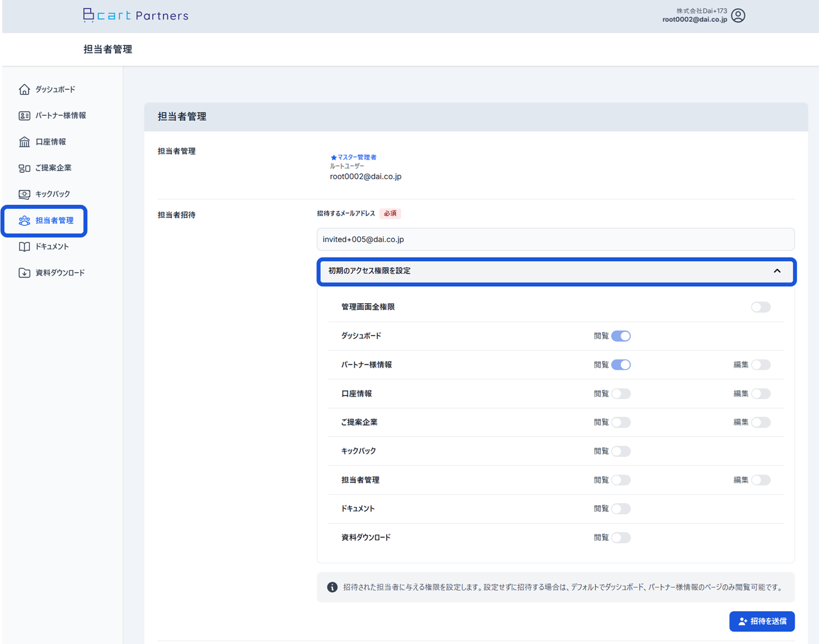
Task: Select ご提案企業 sidebar item
Action: [54, 168]
